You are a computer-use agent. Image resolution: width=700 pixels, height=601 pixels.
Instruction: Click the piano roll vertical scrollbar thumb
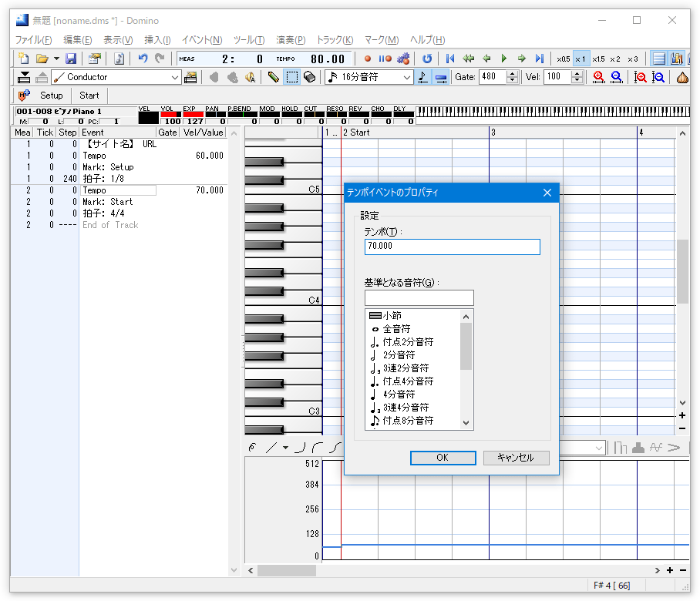682,271
